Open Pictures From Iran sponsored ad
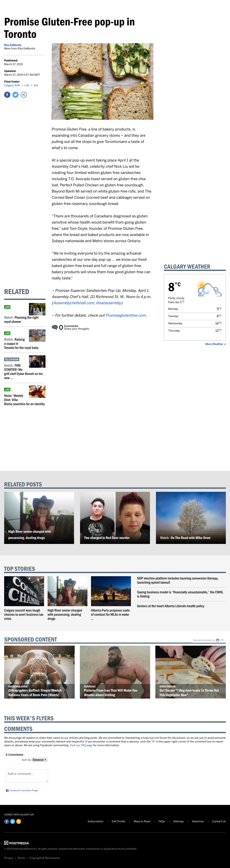Screen dimensions: 230x868 pos(115,672)
